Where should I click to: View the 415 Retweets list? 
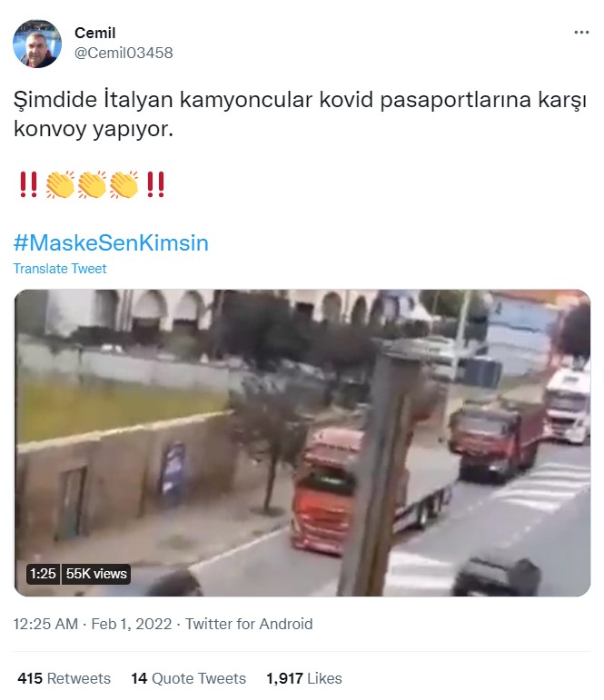pos(64,678)
